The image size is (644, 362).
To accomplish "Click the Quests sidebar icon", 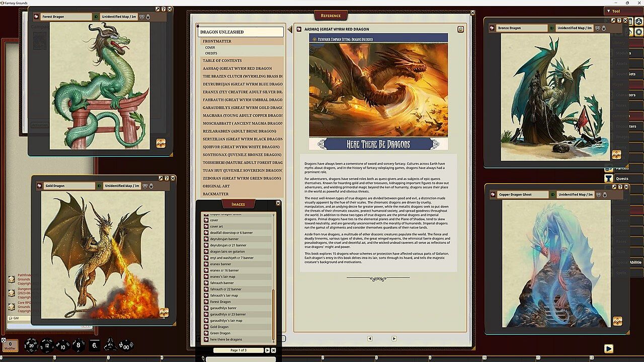I will click(x=609, y=178).
